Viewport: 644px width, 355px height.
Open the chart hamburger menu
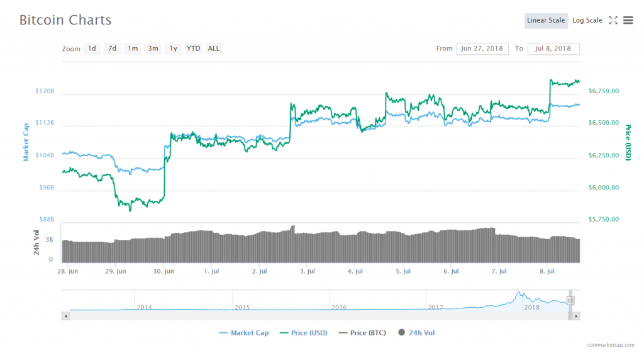click(x=628, y=20)
